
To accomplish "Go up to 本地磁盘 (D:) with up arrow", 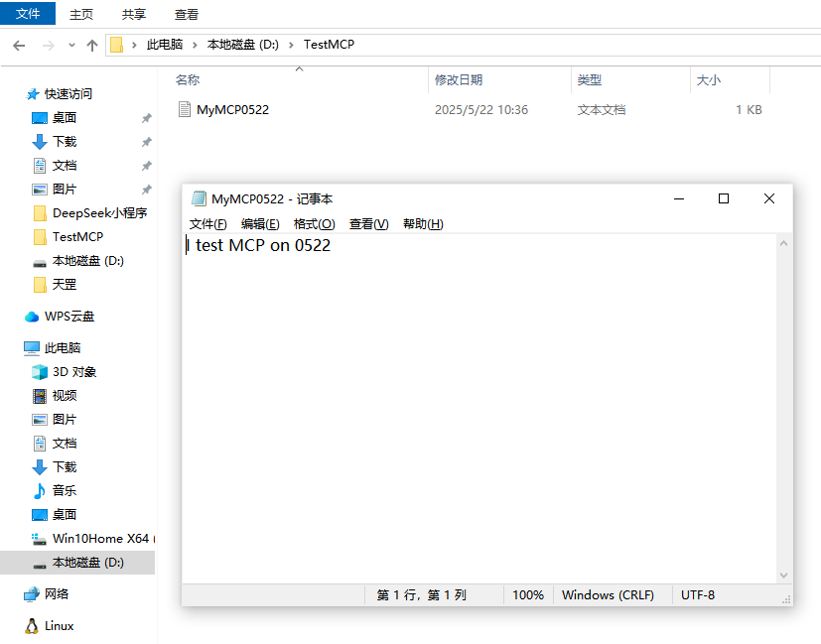I will [92, 45].
